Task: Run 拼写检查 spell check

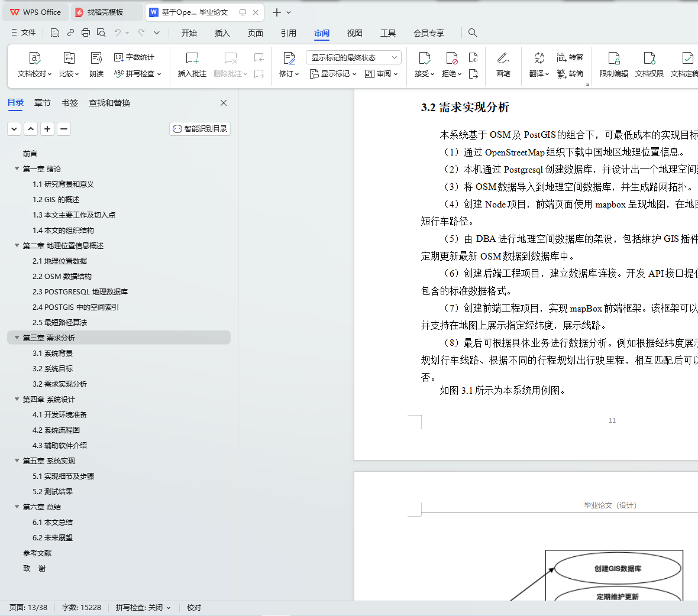Action: coord(137,73)
